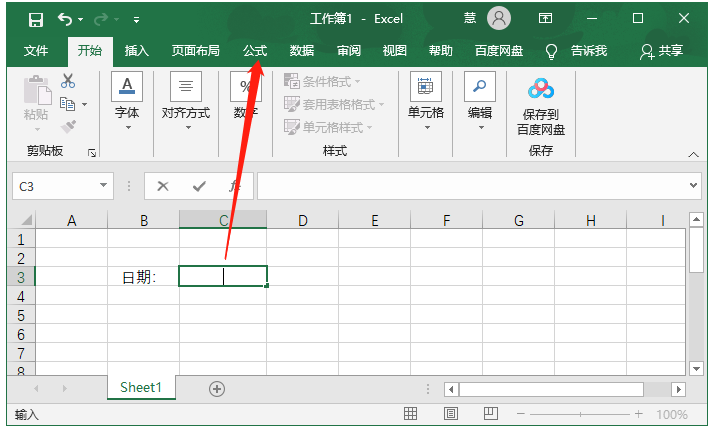Click the 100% zoom level

pos(672,414)
